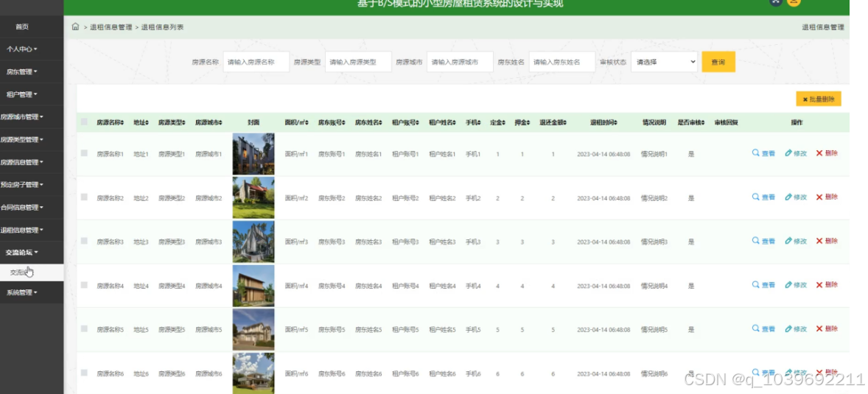Collapse 交流论坛 sidebar menu
The width and height of the screenshot is (868, 394).
22,253
